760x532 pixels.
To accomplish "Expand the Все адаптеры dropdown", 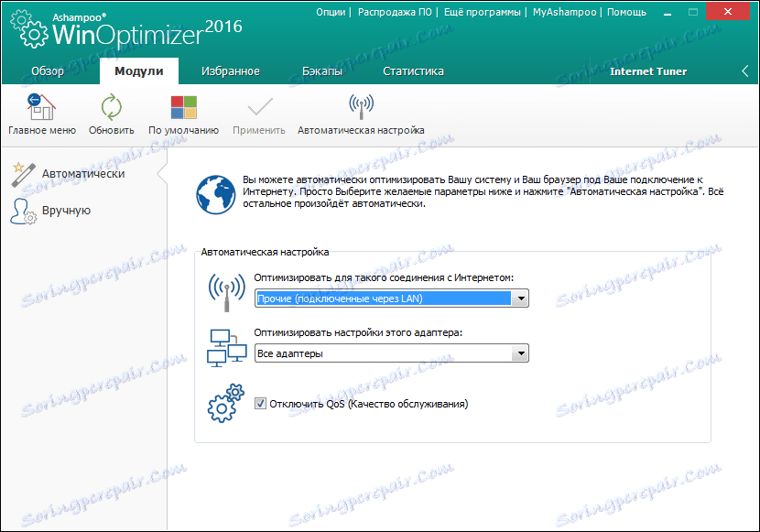I will tap(522, 353).
